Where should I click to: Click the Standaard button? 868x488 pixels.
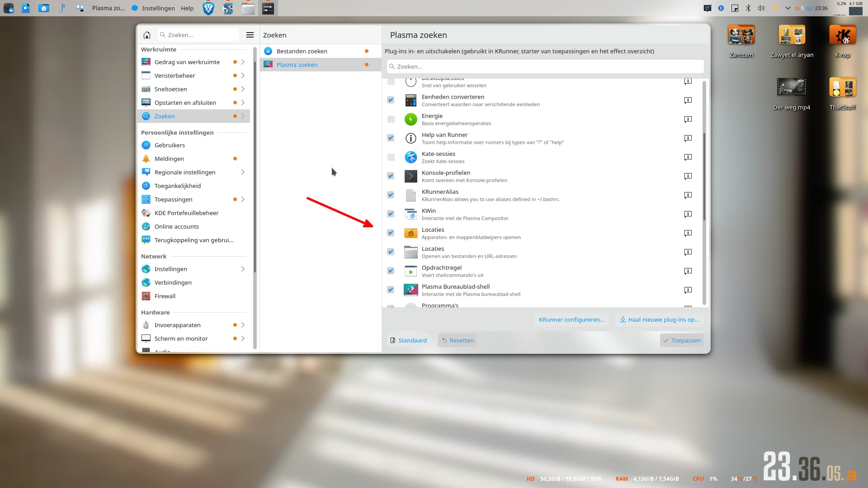(x=409, y=340)
